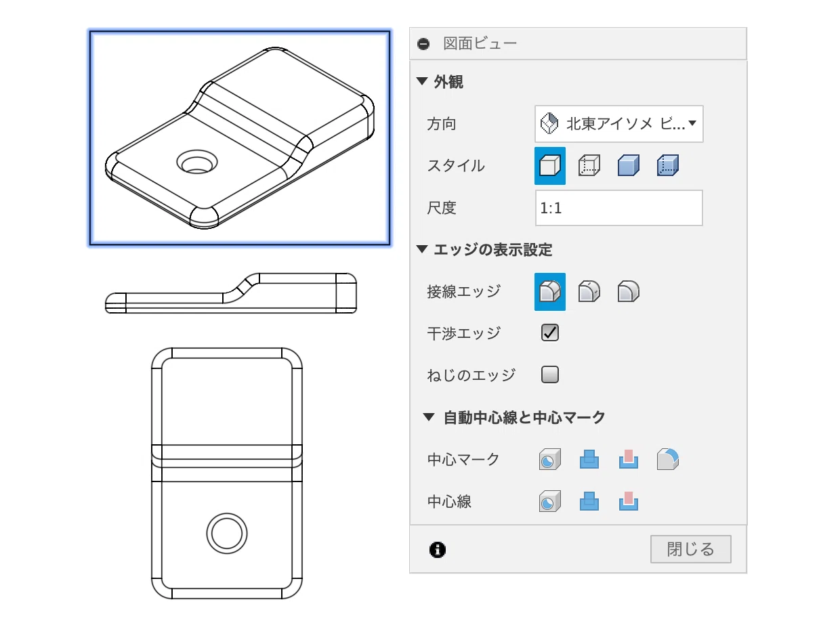Click the スタイル label
This screenshot has height=623, width=840.
[x=456, y=166]
